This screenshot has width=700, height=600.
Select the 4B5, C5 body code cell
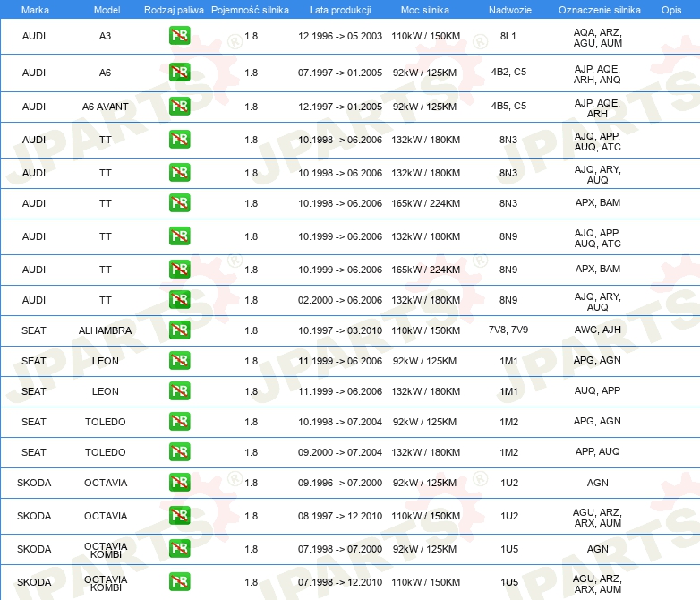pyautogui.click(x=508, y=106)
